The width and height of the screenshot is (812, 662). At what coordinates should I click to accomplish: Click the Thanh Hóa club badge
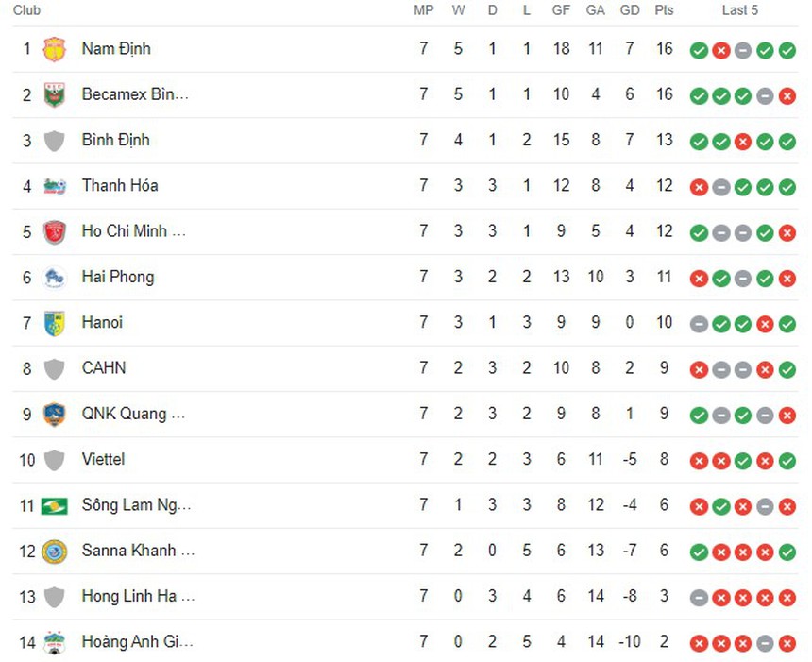click(x=54, y=186)
